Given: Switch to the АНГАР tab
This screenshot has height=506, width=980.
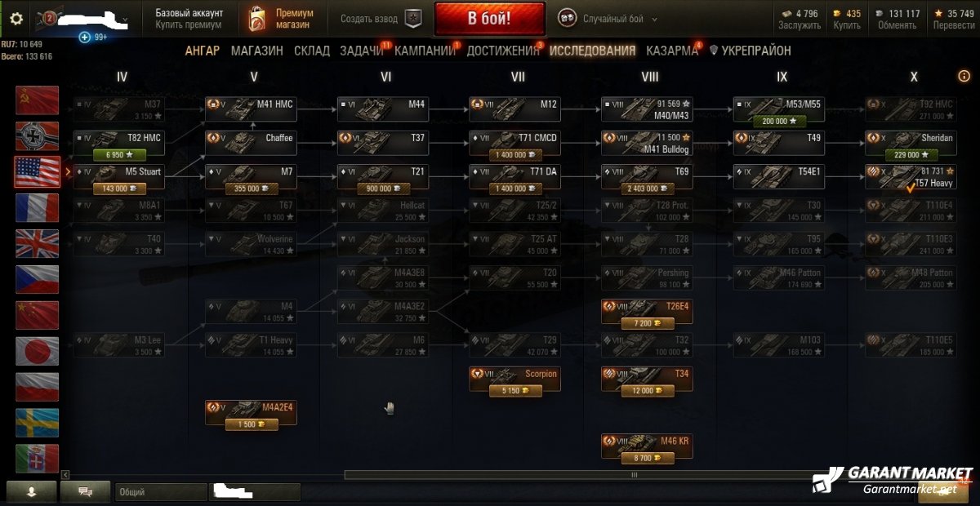Looking at the screenshot, I should pos(203,51).
